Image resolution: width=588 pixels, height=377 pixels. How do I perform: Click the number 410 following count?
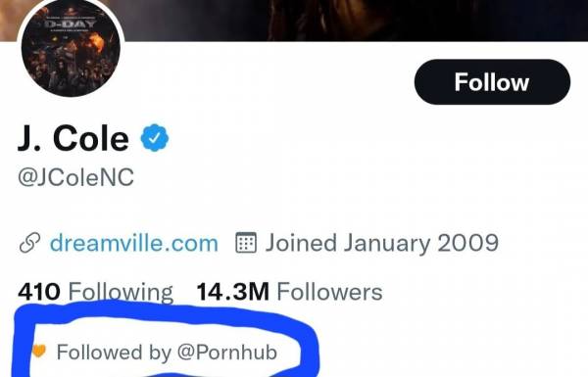pyautogui.click(x=39, y=292)
